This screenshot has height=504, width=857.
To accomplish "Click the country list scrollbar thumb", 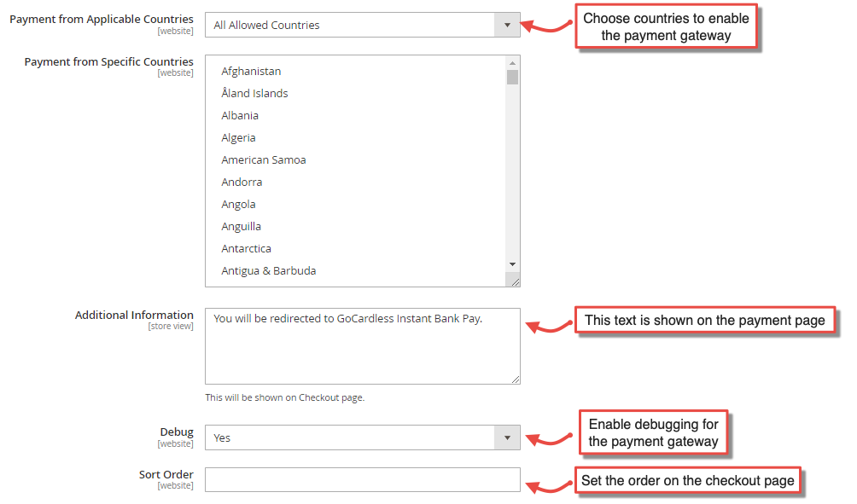I will tap(512, 78).
